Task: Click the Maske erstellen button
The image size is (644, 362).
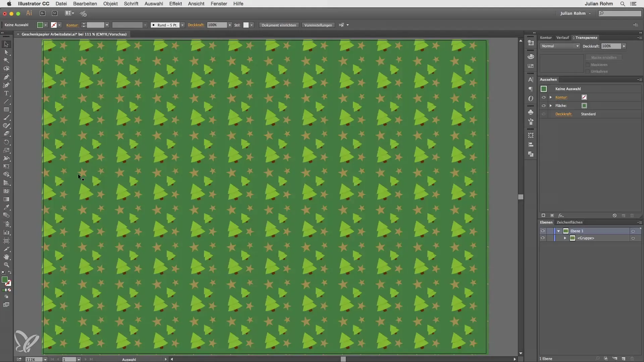Action: click(x=604, y=57)
